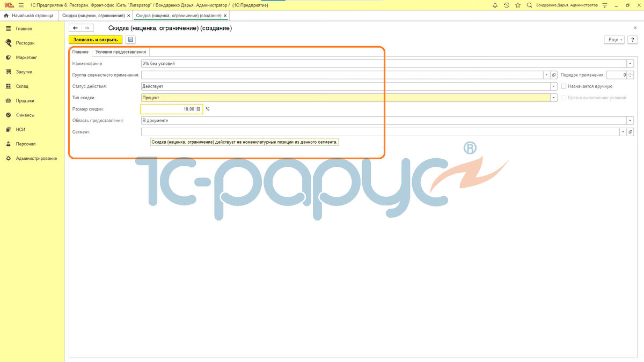Switch to Начальная страница tab
The image size is (644, 362).
pos(29,16)
